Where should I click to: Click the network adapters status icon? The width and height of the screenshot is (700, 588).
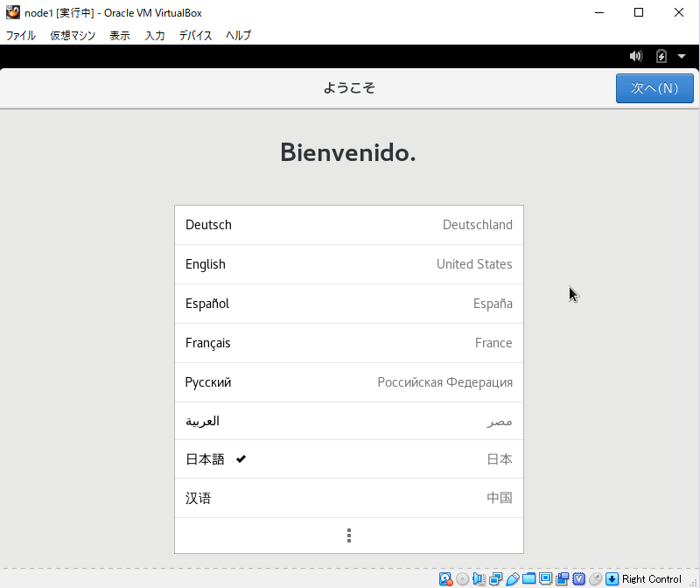495,579
